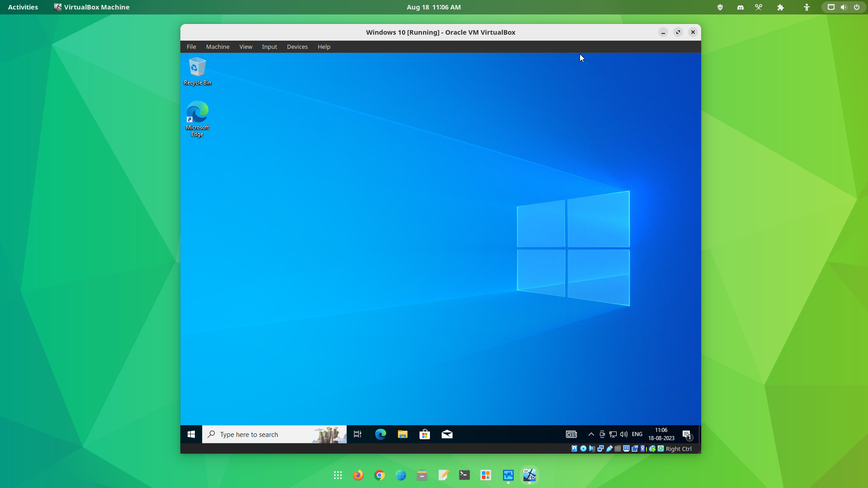Screen dimensions: 868x488
Task: Click the Windows search input field
Action: 274,434
